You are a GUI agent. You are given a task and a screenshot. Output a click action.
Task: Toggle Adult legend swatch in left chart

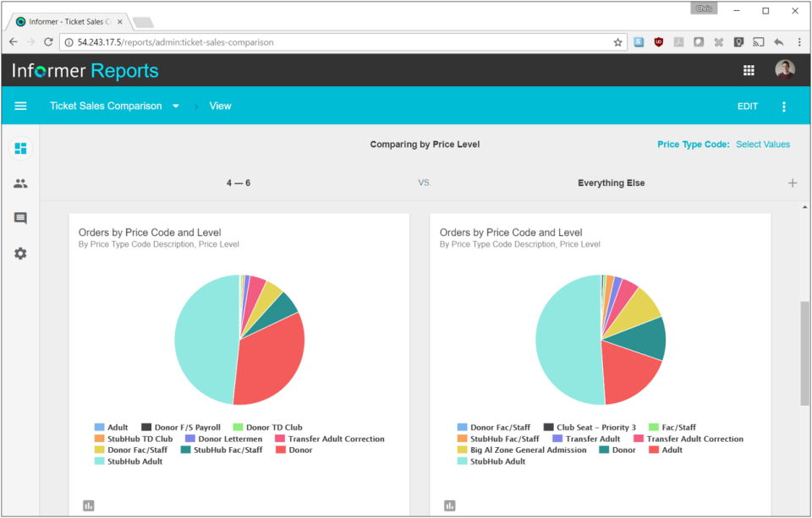(x=100, y=427)
